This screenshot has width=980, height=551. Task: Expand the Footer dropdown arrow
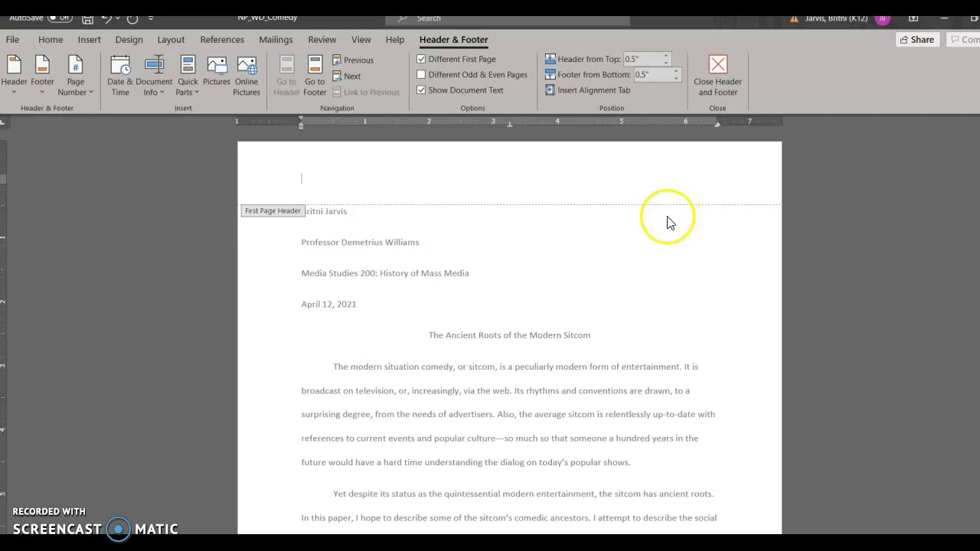(42, 93)
